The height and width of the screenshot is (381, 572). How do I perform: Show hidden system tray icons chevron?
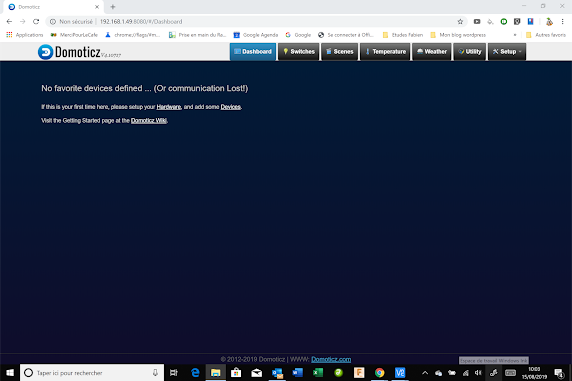click(425, 373)
